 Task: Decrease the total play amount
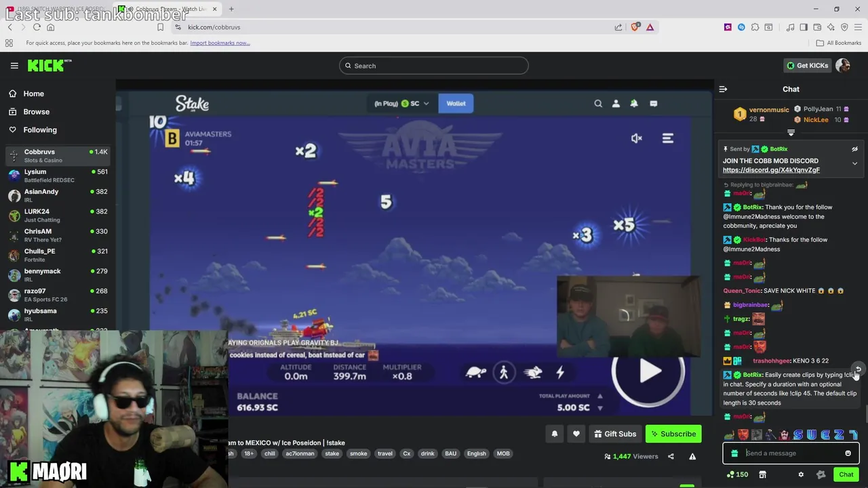pyautogui.click(x=599, y=408)
